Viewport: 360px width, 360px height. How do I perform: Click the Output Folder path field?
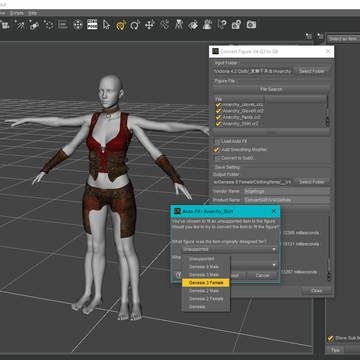pos(253,182)
